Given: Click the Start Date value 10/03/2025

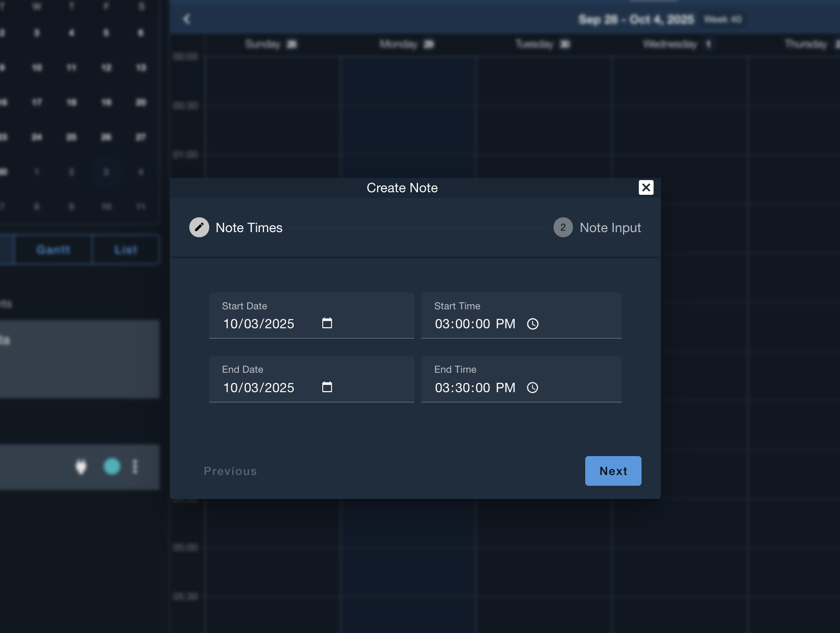Looking at the screenshot, I should tap(259, 324).
